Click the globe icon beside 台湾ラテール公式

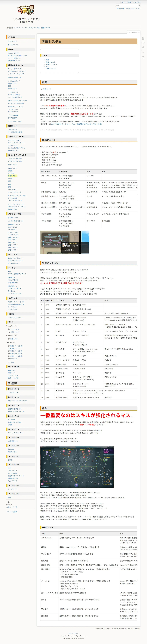(9, 353)
